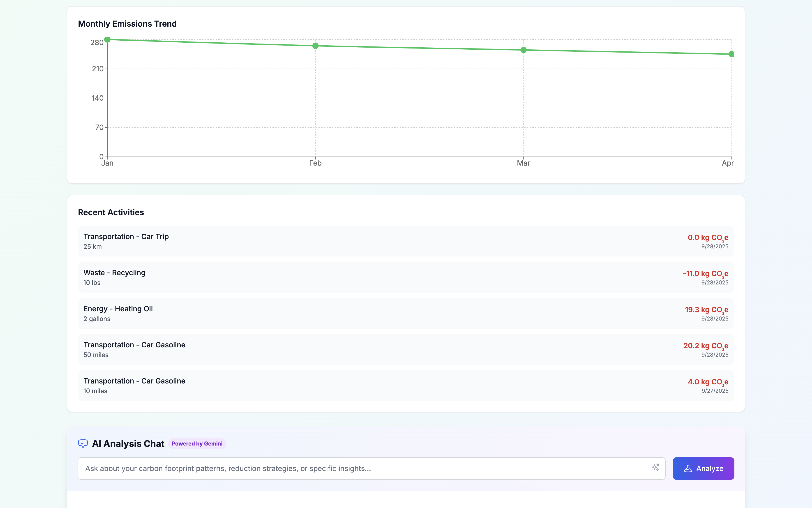
Task: Click the AI Analysis Chat speech bubble icon
Action: pyautogui.click(x=83, y=443)
